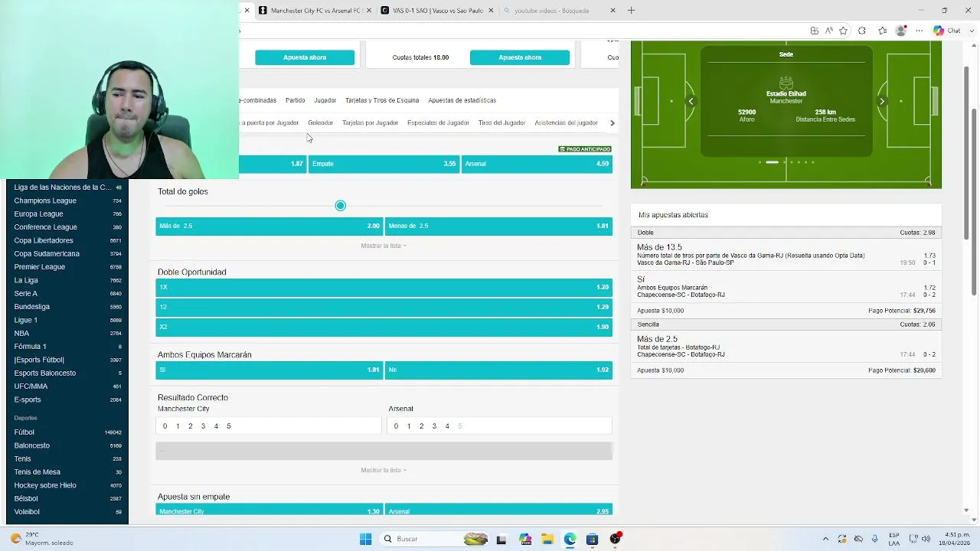Open the Windows Start menu
980x551 pixels.
coord(365,539)
